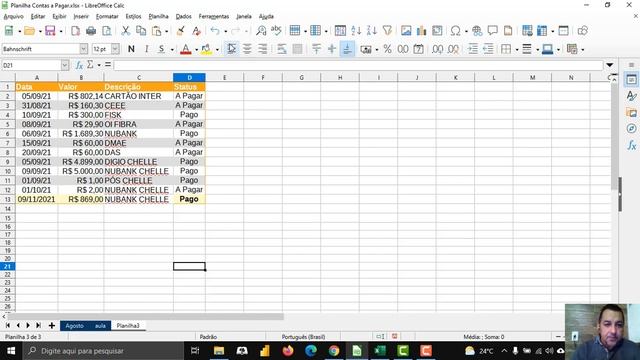640x360 pixels.
Task: Open Borders dropdown arrow
Action: pyautogui.click(x=517, y=49)
